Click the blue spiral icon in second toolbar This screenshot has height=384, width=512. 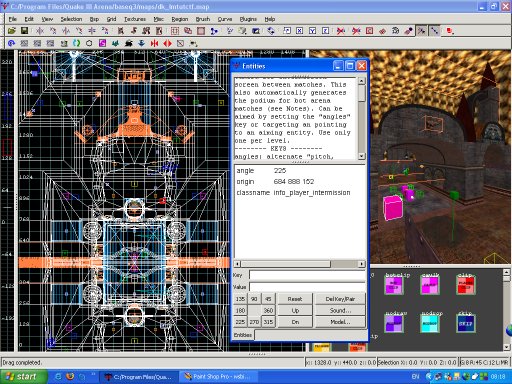tap(11, 43)
